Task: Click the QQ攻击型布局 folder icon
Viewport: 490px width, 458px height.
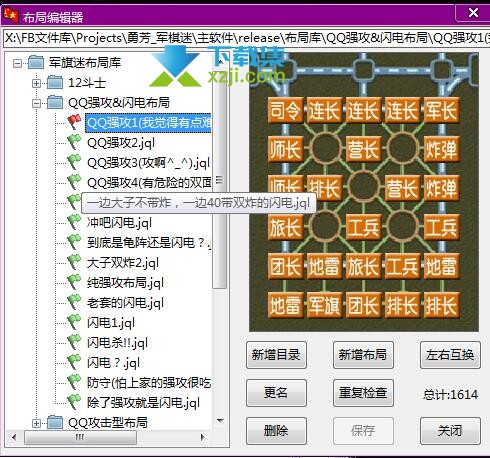Action: tap(55, 422)
